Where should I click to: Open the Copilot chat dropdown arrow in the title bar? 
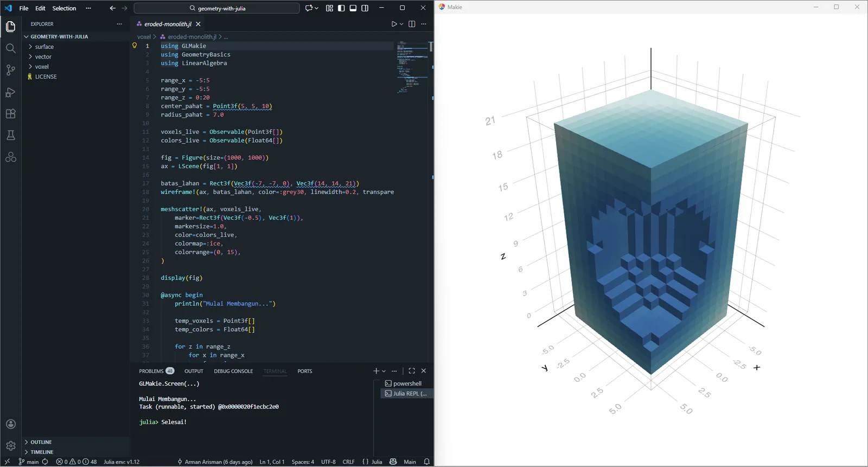pyautogui.click(x=316, y=8)
